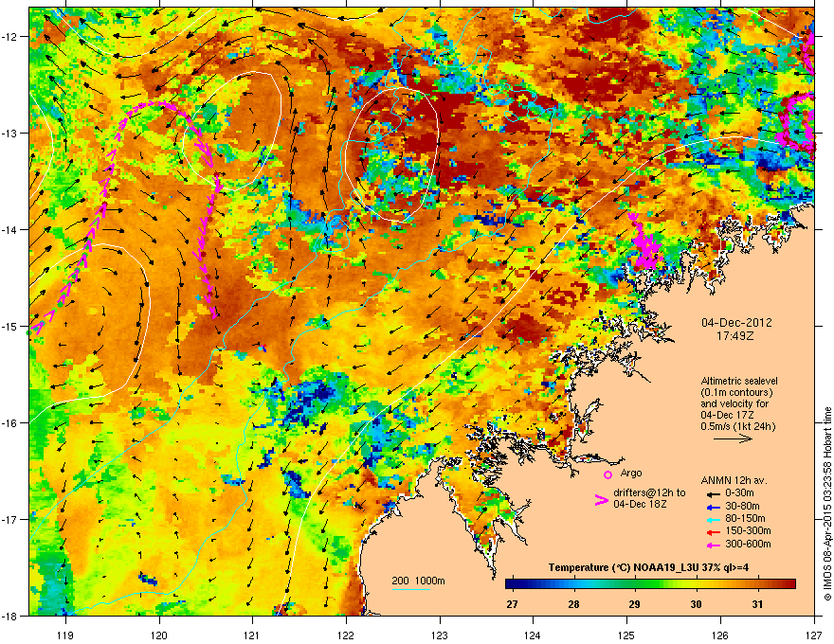Click the color bar tick label 28
This screenshot has height=644, width=834.
pos(573,604)
